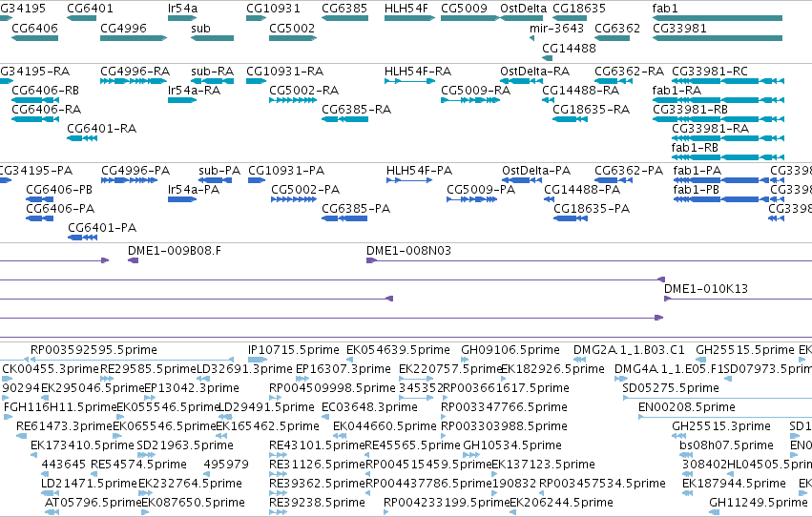Select the CG10931 gene label
Image resolution: width=812 pixels, height=517 pixels.
pyautogui.click(x=273, y=9)
